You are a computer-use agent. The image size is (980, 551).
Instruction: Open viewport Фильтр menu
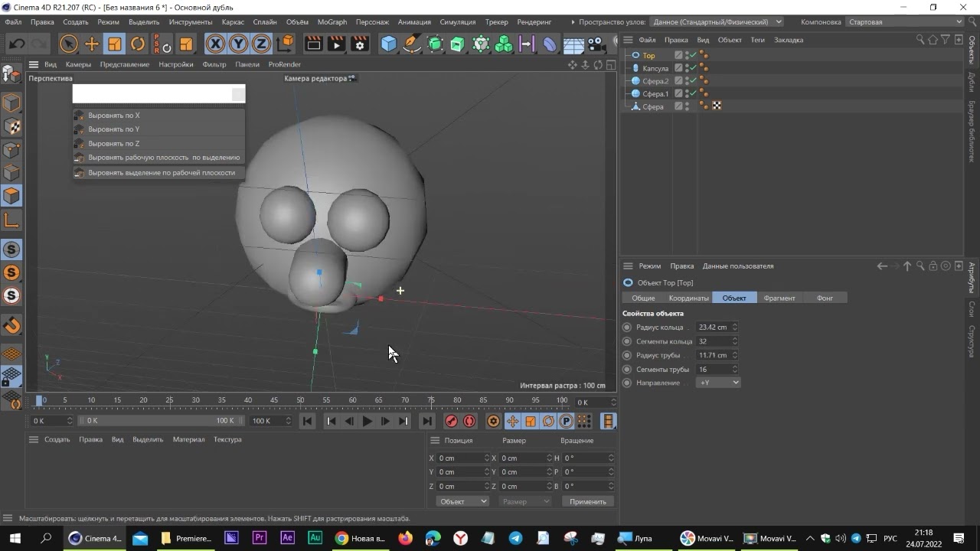(214, 64)
